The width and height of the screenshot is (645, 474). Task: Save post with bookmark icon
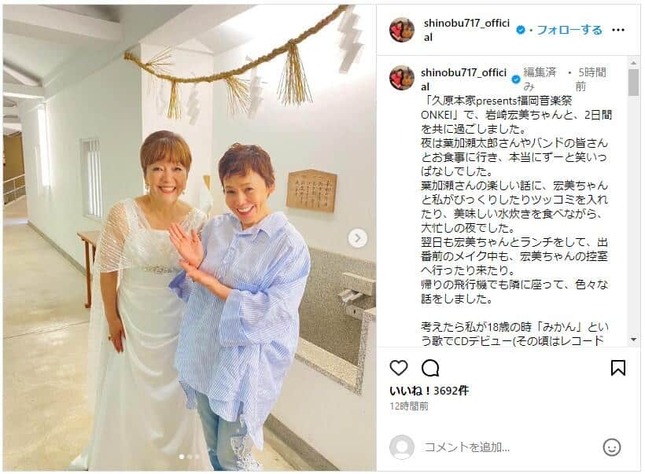point(618,368)
